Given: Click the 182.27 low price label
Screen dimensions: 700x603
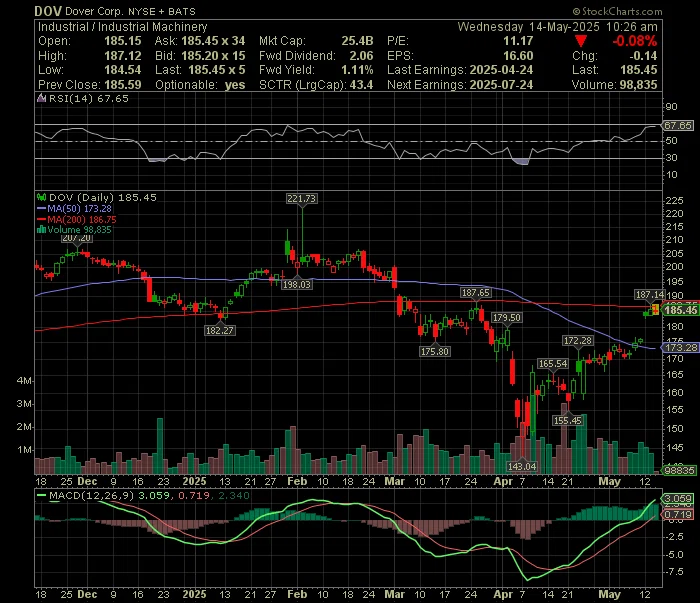Looking at the screenshot, I should click(x=220, y=330).
